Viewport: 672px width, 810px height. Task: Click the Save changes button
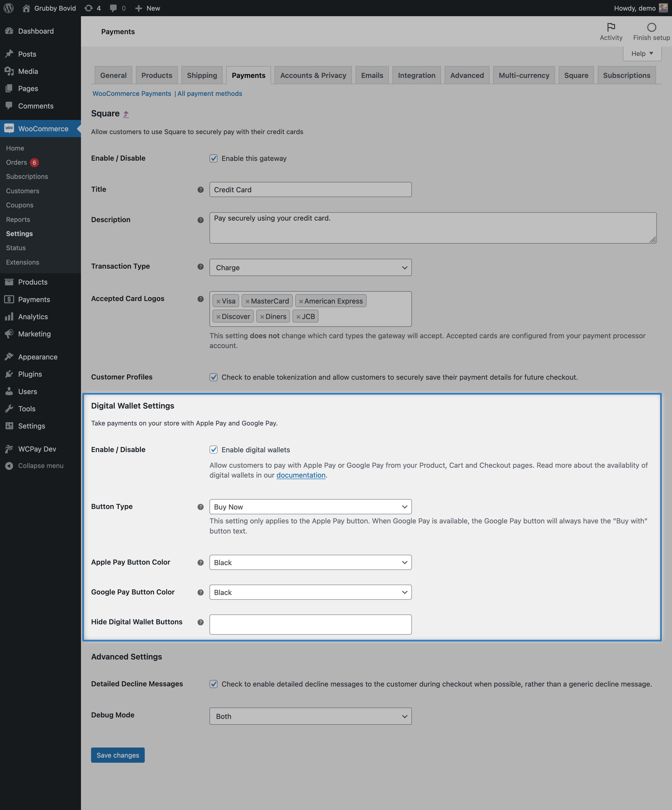coord(118,755)
